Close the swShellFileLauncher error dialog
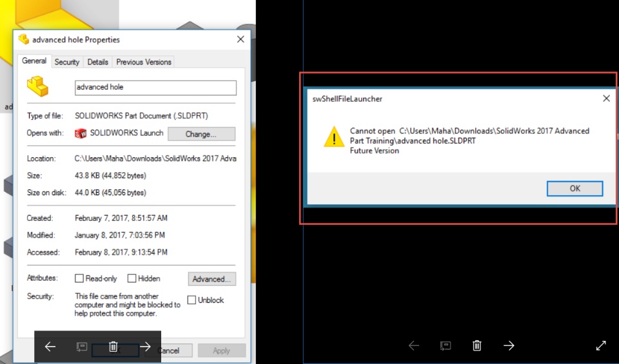 click(x=606, y=99)
